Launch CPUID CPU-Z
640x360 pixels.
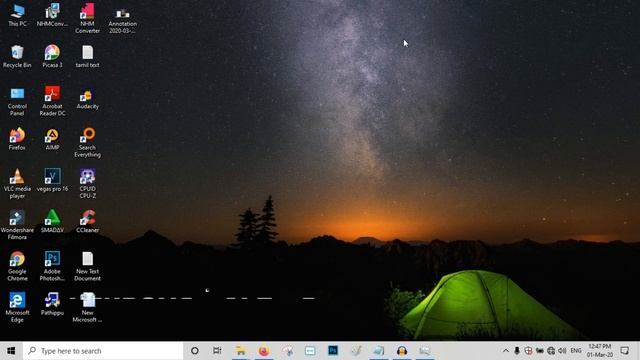pos(87,184)
